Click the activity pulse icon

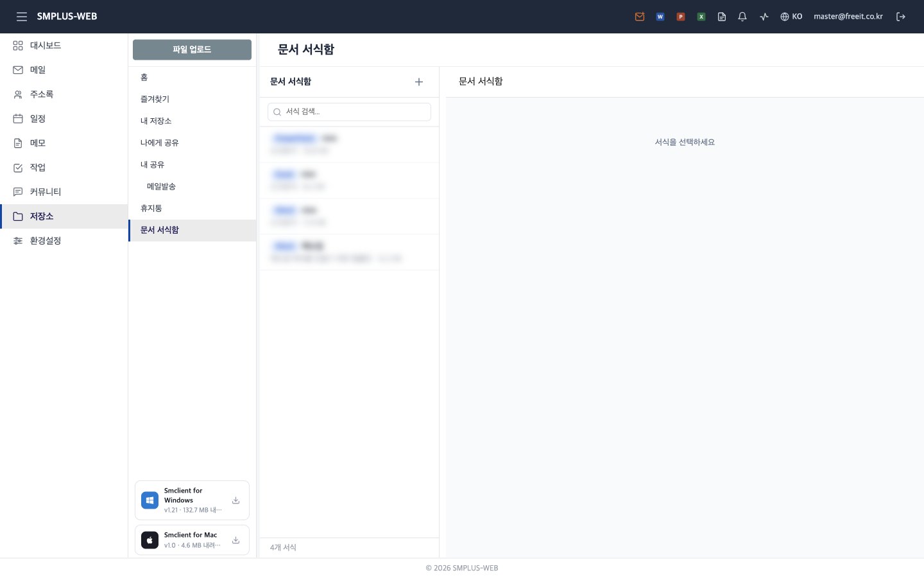pos(764,17)
